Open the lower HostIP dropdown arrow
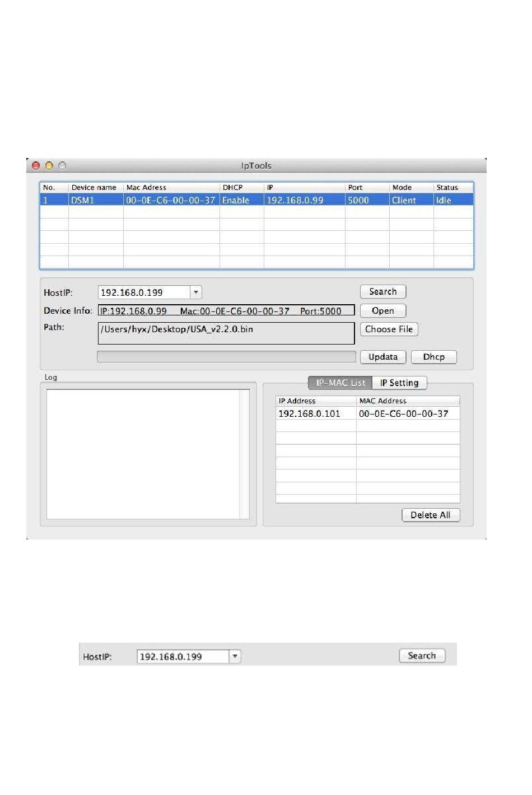The height and width of the screenshot is (795, 532). (235, 656)
